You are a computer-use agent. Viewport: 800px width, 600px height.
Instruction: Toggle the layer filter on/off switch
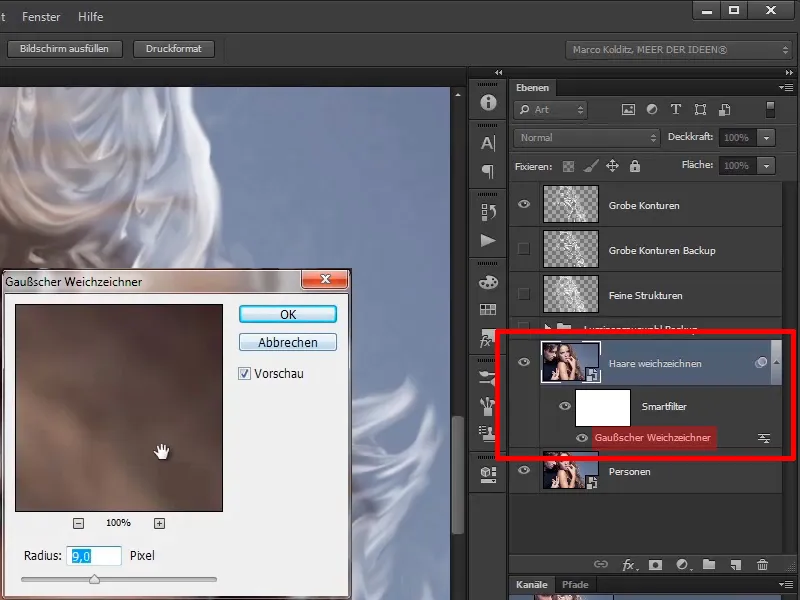(770, 110)
